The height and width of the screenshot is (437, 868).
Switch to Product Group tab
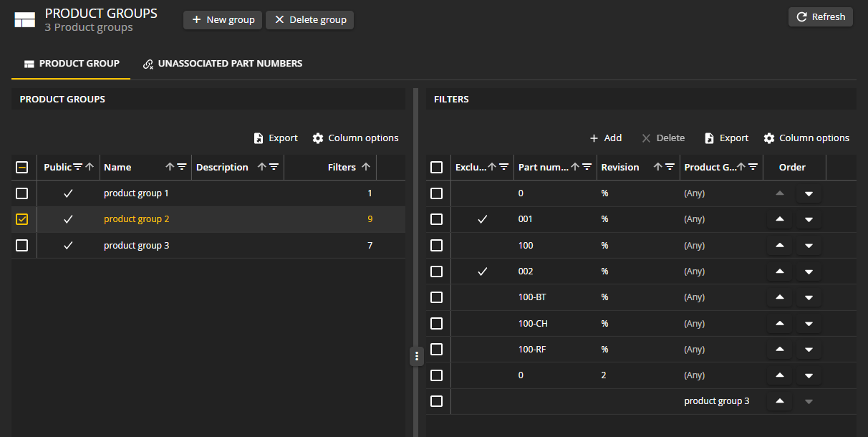[71, 64]
